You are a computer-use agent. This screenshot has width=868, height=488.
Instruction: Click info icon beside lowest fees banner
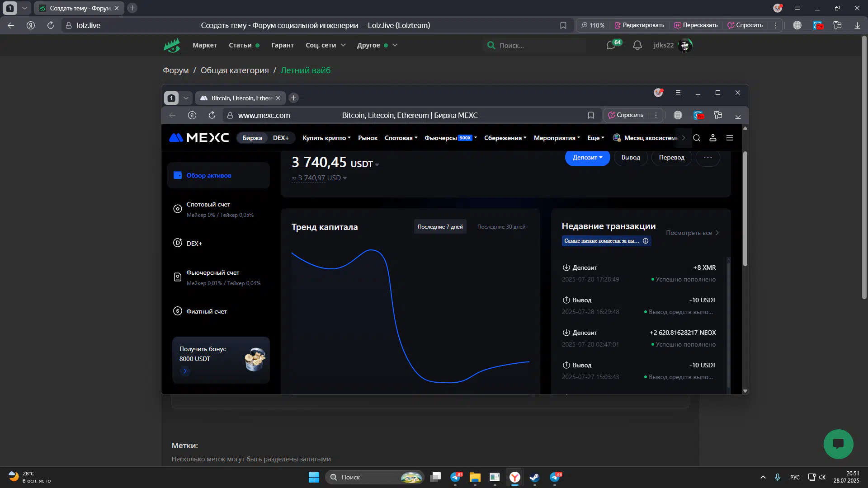pyautogui.click(x=646, y=241)
